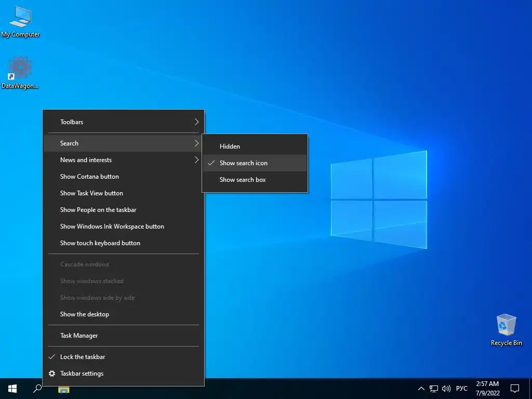
Task: Open the clock showing 2:57 AM
Action: pyautogui.click(x=487, y=389)
